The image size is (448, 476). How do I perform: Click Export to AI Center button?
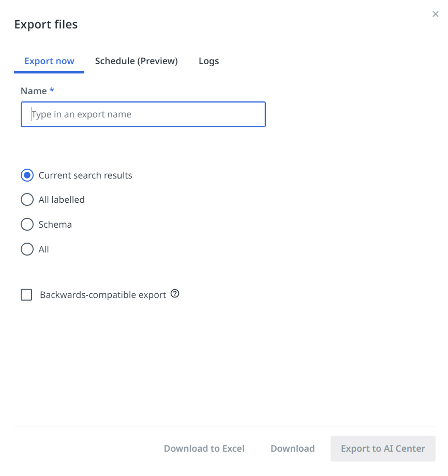[x=383, y=449]
